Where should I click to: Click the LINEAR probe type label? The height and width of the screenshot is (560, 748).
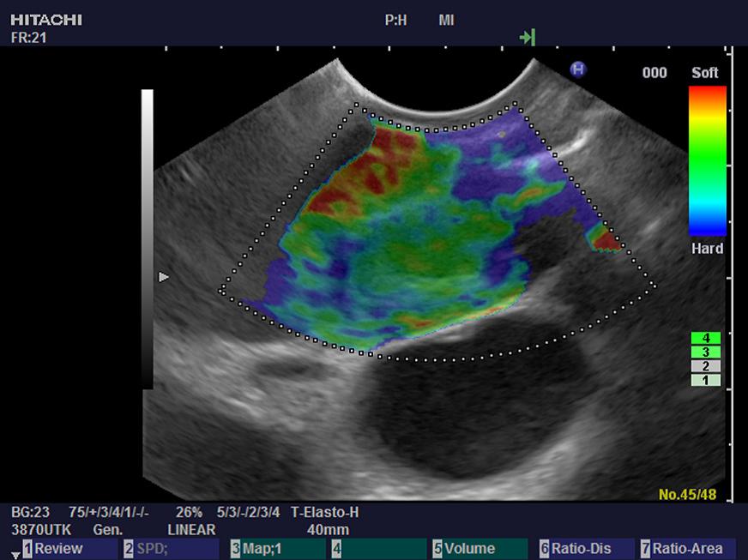pos(191,530)
